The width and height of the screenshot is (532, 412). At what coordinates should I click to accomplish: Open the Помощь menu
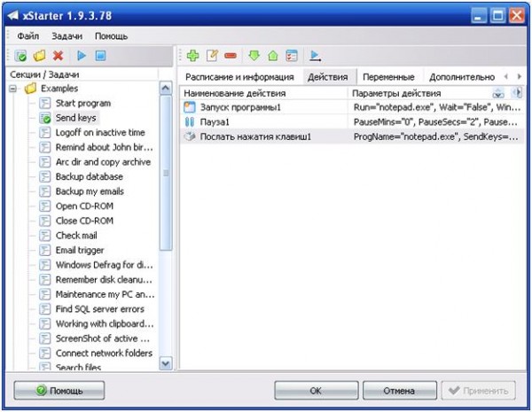click(112, 36)
